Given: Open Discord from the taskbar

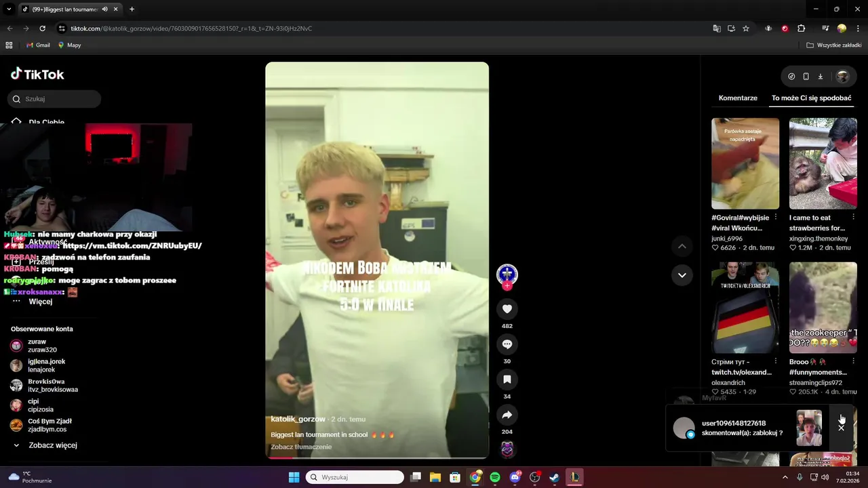Looking at the screenshot, I should (515, 477).
